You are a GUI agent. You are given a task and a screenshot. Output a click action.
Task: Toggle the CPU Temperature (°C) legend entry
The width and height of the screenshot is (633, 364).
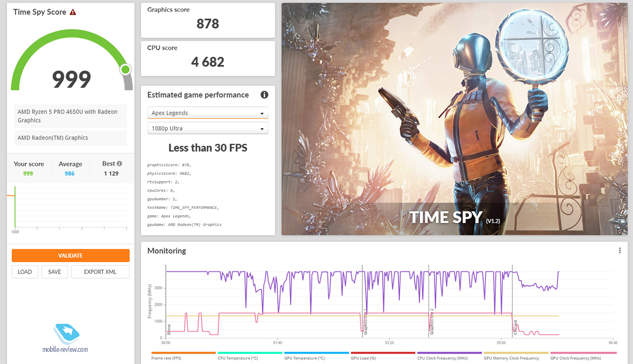tap(250, 356)
